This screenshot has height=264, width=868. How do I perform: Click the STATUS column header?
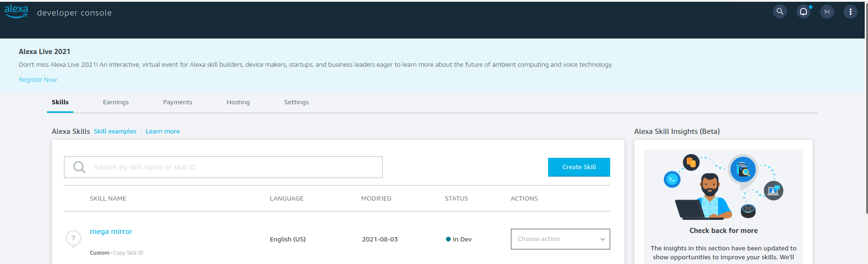point(456,198)
